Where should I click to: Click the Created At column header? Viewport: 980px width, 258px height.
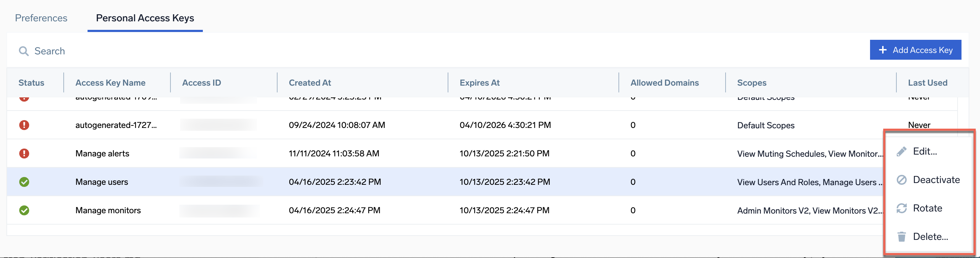tap(310, 83)
